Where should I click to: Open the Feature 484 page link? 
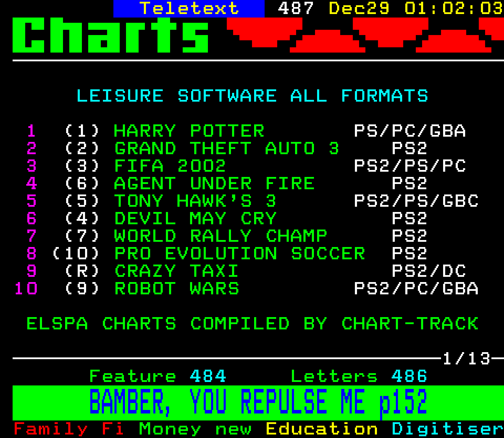point(158,376)
